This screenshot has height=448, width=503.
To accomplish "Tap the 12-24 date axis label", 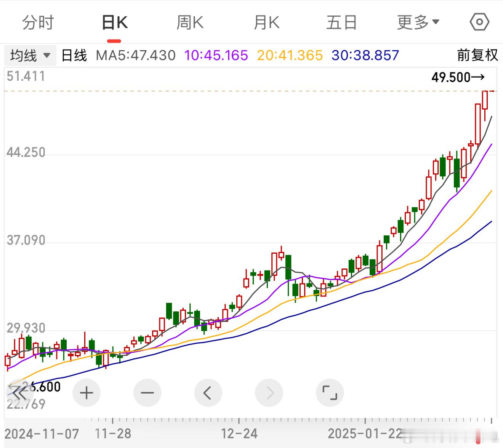I will (x=239, y=434).
